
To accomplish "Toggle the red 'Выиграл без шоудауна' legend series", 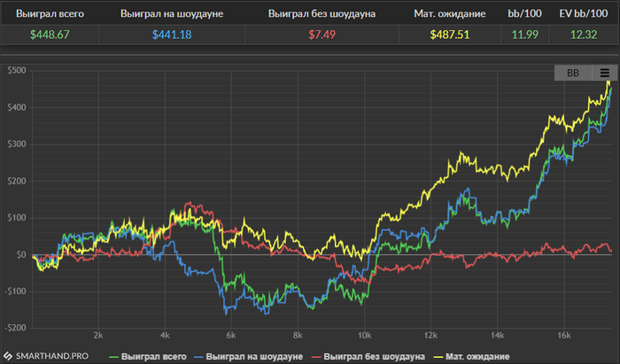I will (368, 357).
